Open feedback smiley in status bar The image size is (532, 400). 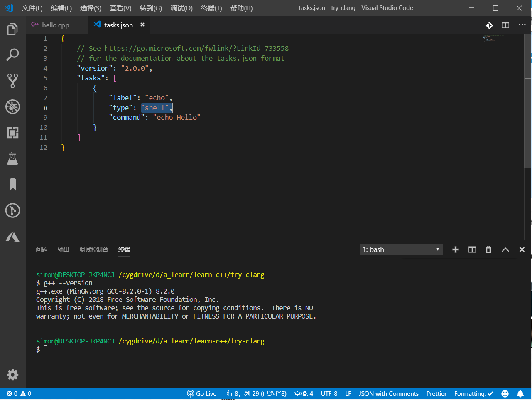505,394
